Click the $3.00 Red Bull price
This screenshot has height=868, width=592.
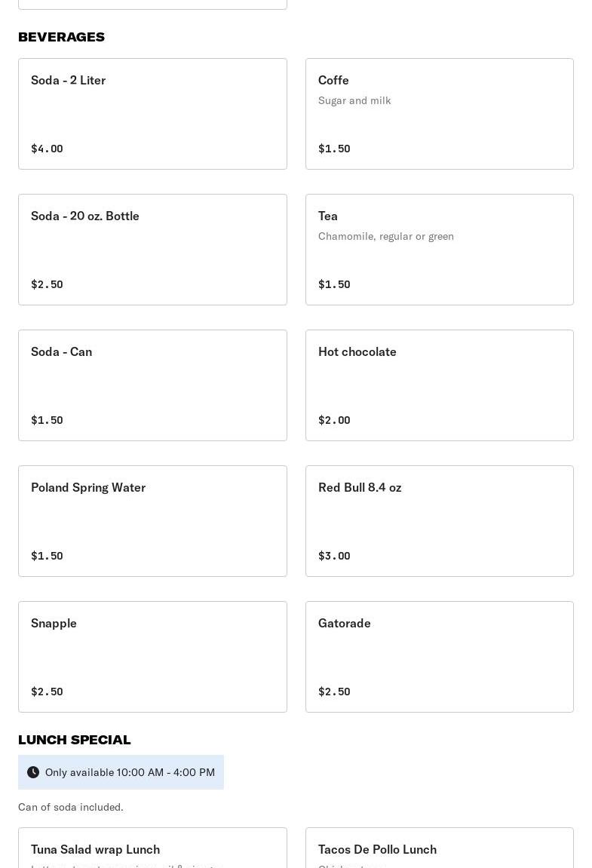pyautogui.click(x=334, y=556)
